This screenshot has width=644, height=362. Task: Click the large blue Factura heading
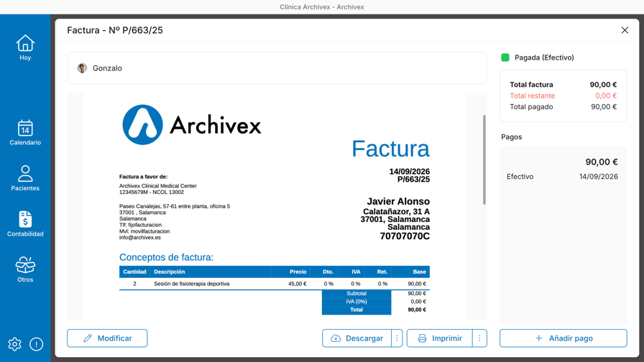point(390,149)
